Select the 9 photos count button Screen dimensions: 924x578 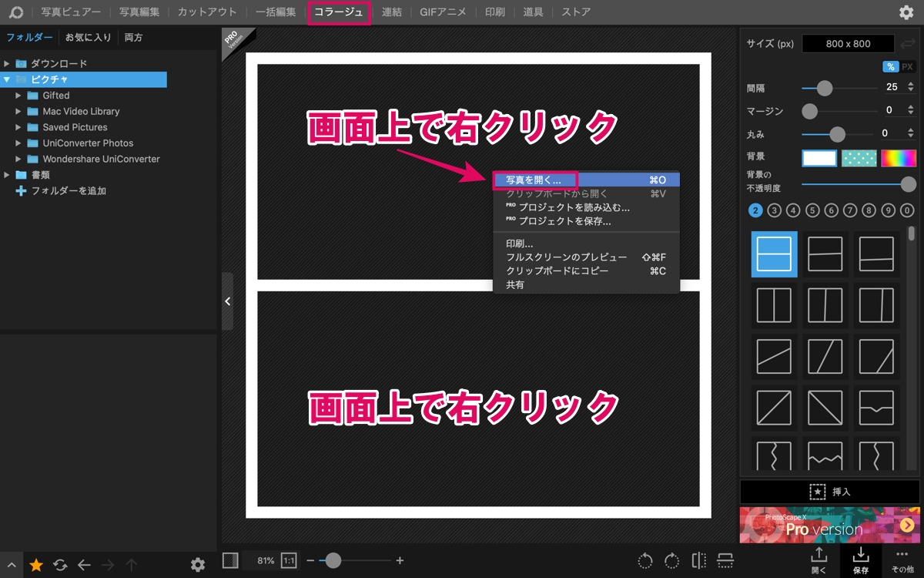(x=889, y=210)
